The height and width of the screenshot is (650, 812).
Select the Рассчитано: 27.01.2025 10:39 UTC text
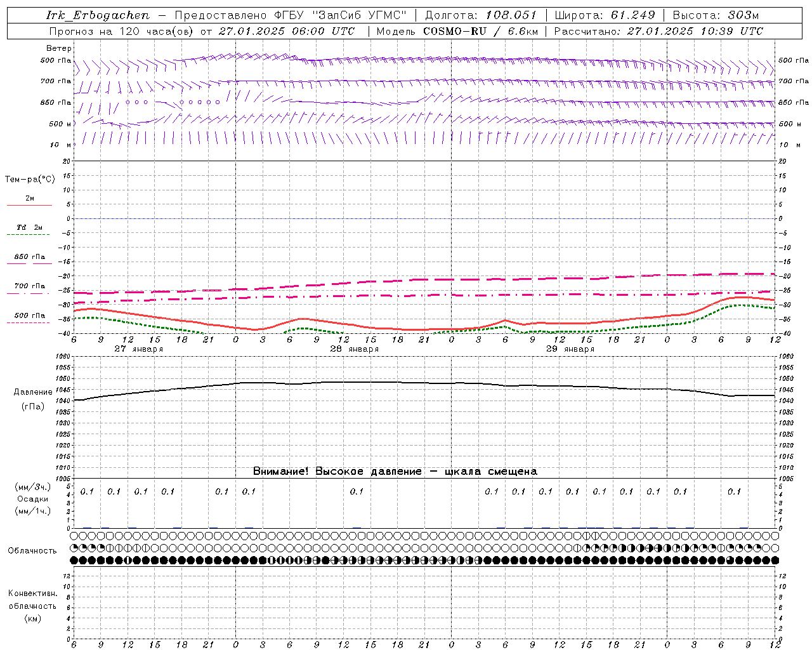pos(658,31)
